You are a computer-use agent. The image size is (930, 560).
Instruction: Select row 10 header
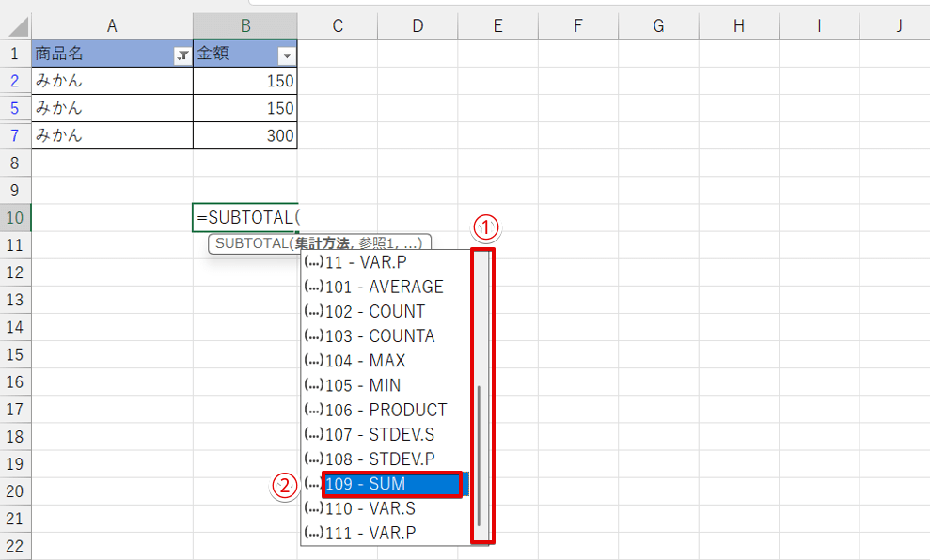pos(15,217)
